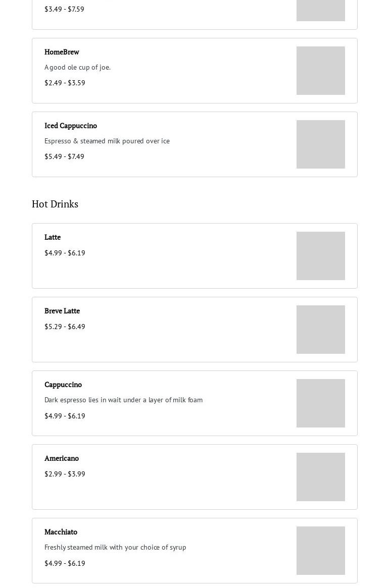Click the Iced Cappuccino price $5.49 - $7.49
The image size is (389, 588).
(64, 156)
